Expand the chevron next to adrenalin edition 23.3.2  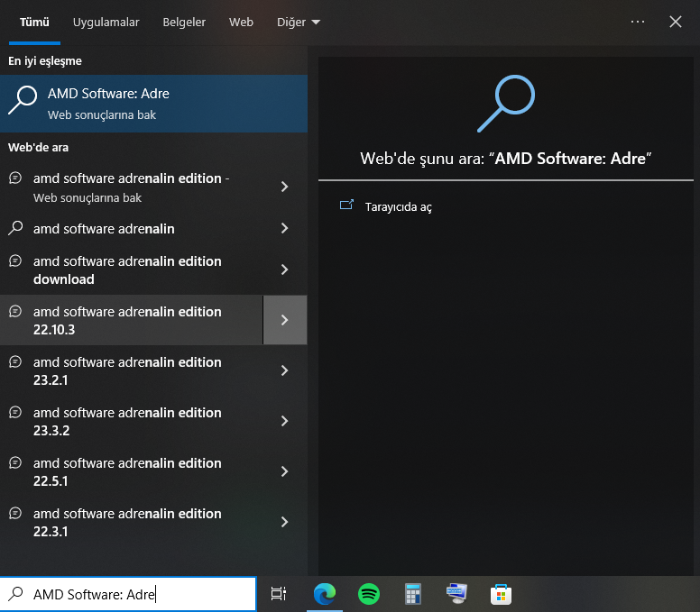[x=285, y=421]
